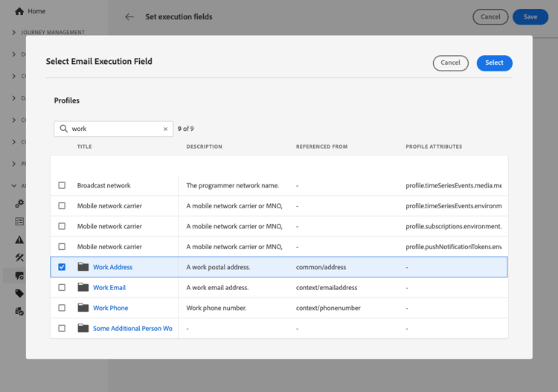Check the Work Email checkbox
This screenshot has height=392, width=558.
pyautogui.click(x=62, y=287)
